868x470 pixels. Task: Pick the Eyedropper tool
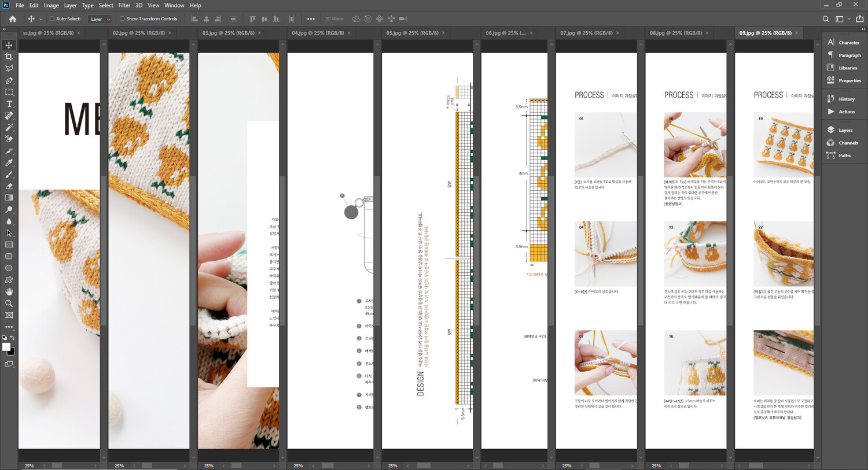coord(9,163)
